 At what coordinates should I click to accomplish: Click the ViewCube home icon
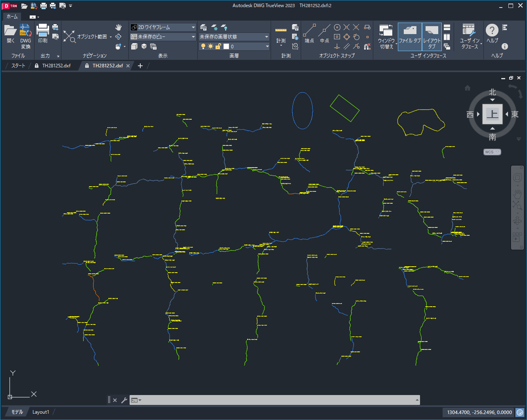pos(468,88)
